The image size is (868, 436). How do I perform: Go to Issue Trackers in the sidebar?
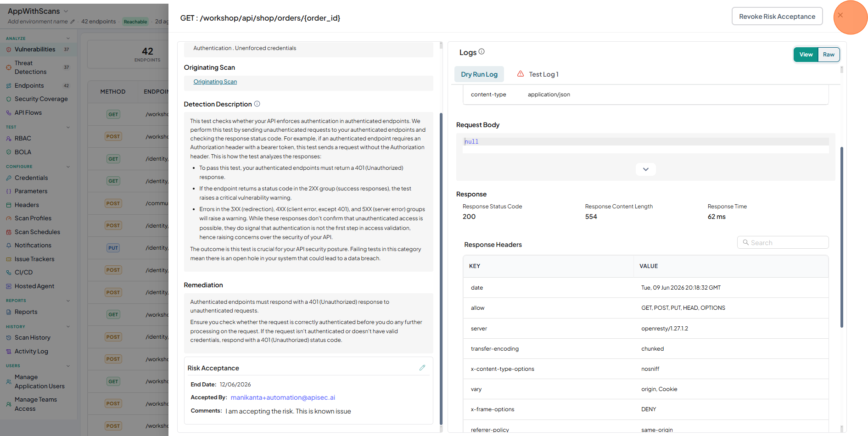pyautogui.click(x=34, y=259)
